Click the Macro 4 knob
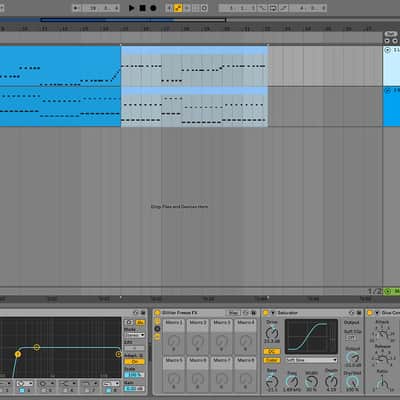 pyautogui.click(x=245, y=341)
